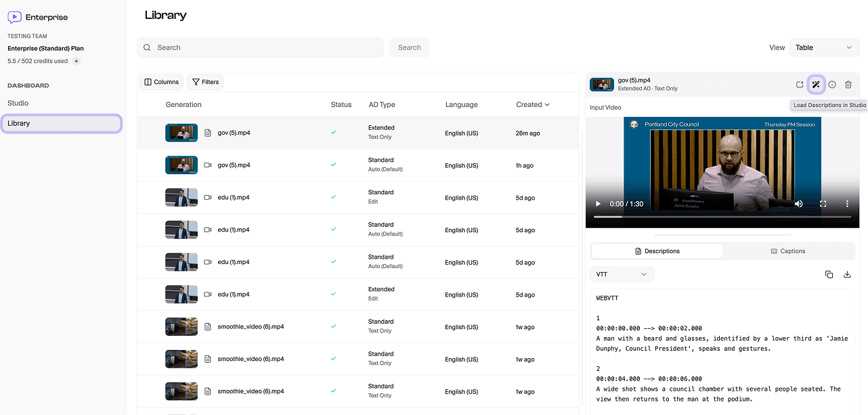Switch to the Captions tab
Viewport: 868px width, 415px height.
(x=788, y=250)
